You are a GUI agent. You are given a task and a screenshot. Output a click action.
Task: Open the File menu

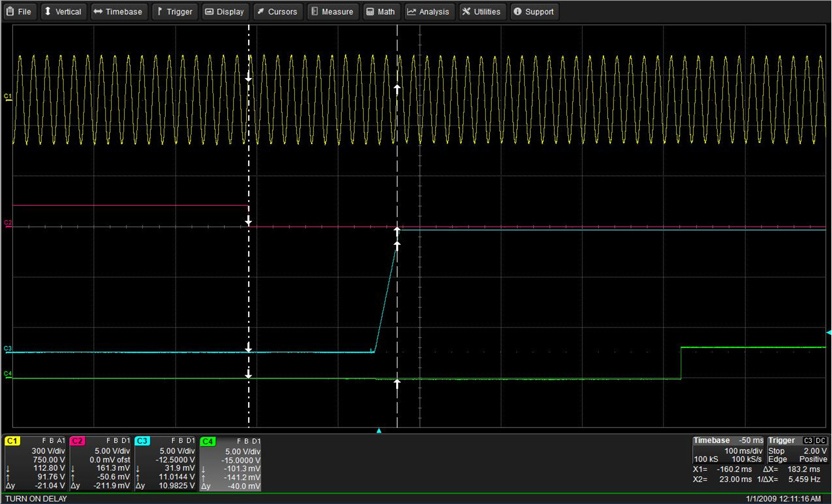[x=19, y=12]
